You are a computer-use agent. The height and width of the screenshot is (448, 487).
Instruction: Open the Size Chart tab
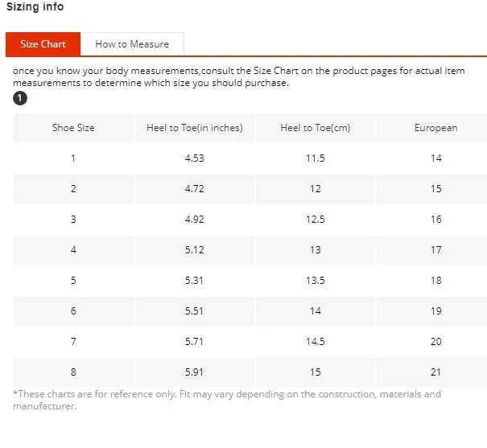43,44
